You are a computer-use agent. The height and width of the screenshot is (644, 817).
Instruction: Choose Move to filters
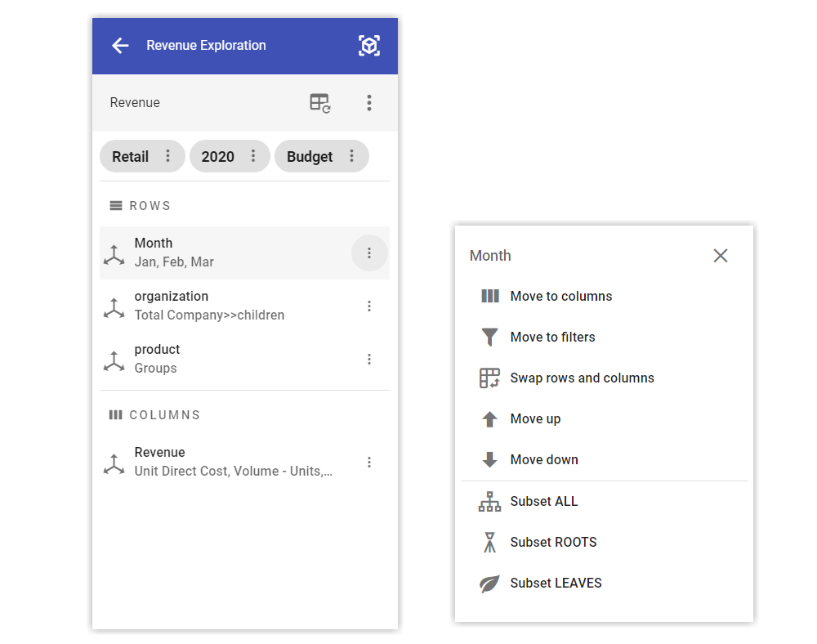coord(604,337)
